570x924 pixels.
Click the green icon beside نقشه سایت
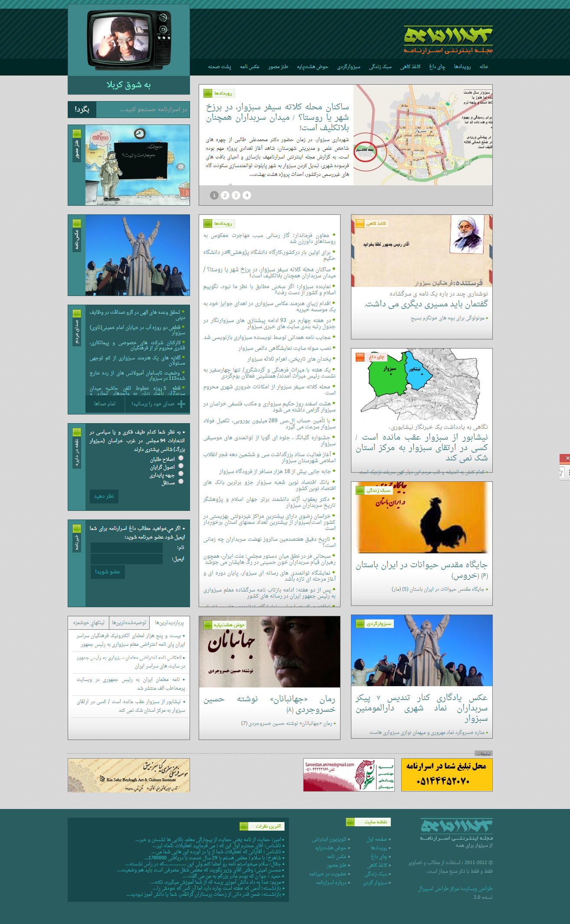[x=351, y=822]
